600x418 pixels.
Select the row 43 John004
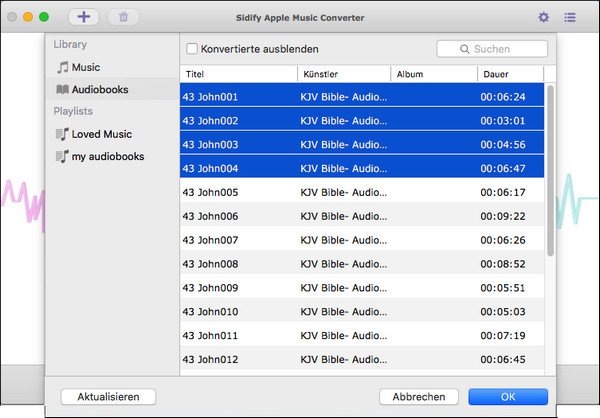tap(362, 168)
